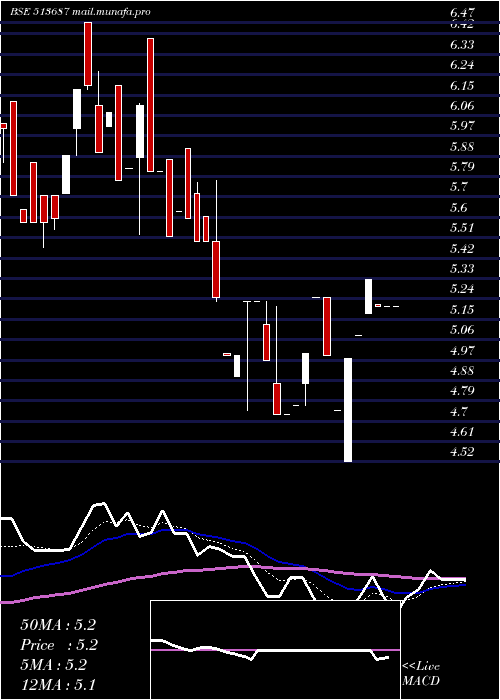The width and height of the screenshot is (500, 700).
Task: Click the BSE 513687 mail.munafa.pro title
Action: (x=80, y=12)
